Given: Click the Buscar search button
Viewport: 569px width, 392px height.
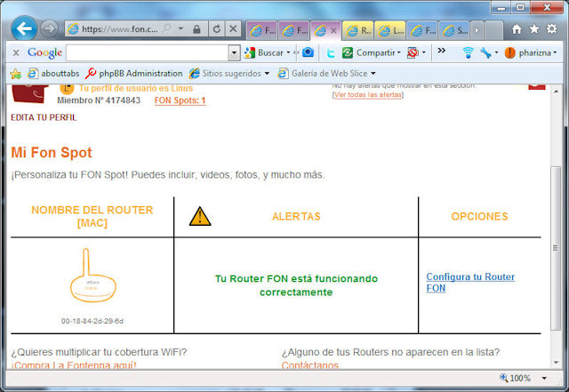Looking at the screenshot, I should click(264, 52).
